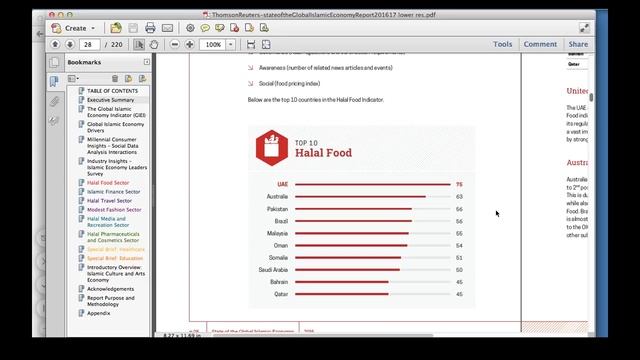This screenshot has width=640, height=360.
Task: Click the UAE label in chart
Action: 282,184
